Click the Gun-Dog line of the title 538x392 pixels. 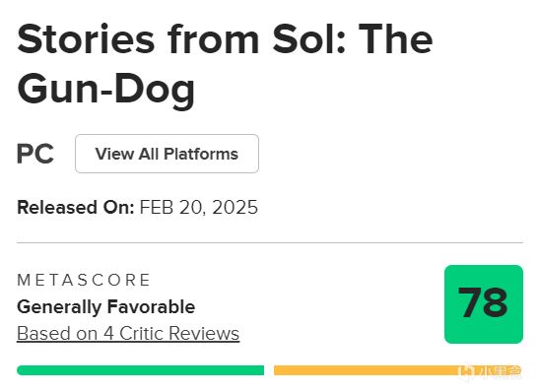[x=106, y=89]
